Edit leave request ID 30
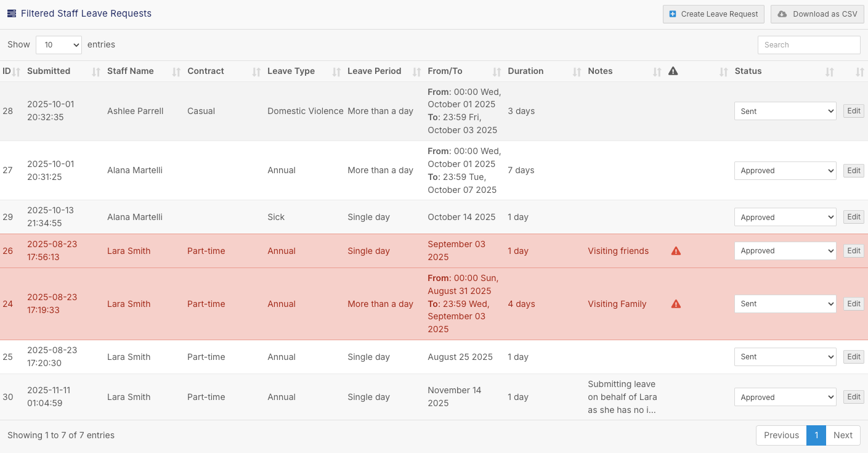 pos(854,397)
